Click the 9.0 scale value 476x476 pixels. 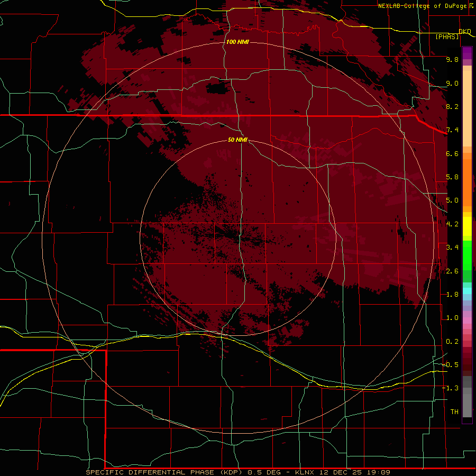pos(452,83)
